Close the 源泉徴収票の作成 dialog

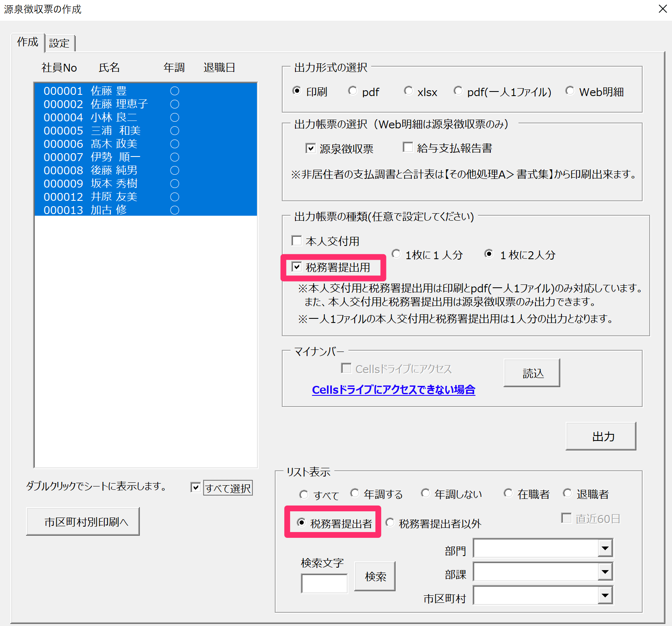[662, 9]
